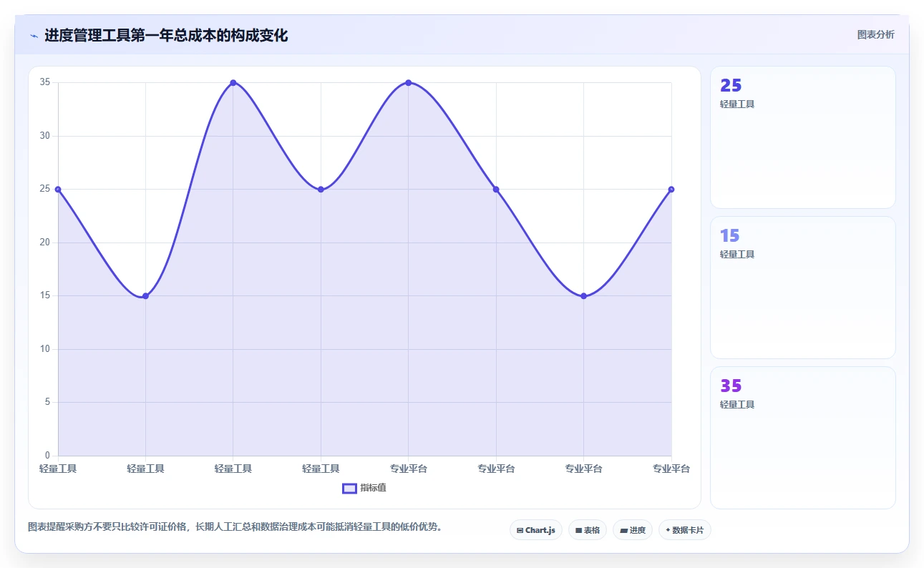Select the data card value 25
This screenshot has height=568, width=924.
point(731,85)
